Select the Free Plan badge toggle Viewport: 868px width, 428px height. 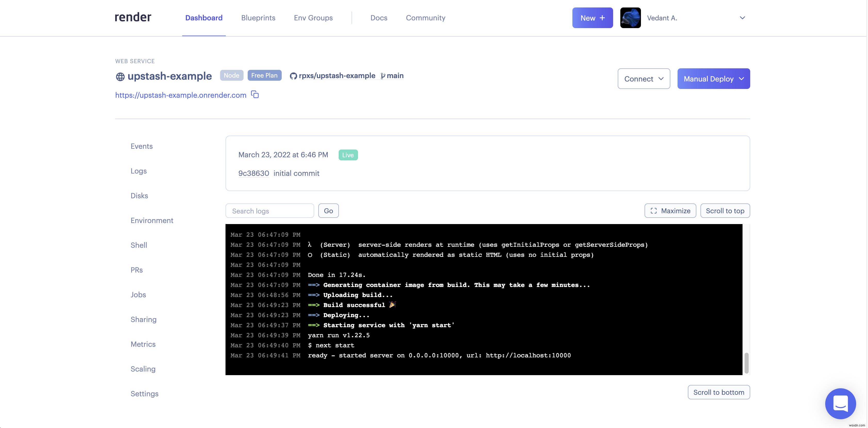[x=264, y=75]
